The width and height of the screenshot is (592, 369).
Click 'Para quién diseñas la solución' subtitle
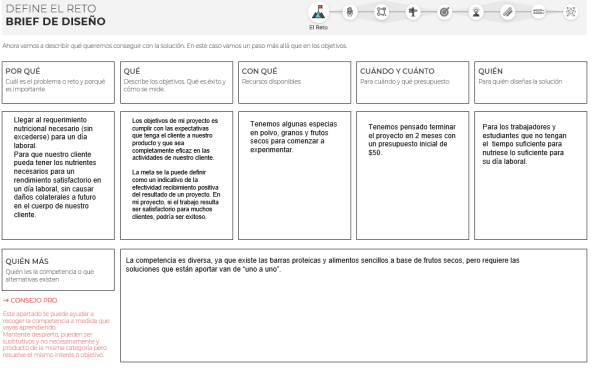(520, 82)
